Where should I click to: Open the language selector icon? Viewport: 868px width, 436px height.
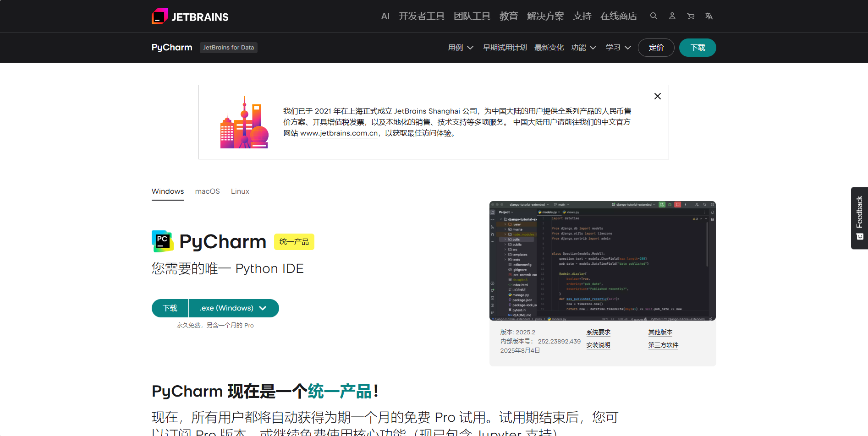coord(709,16)
